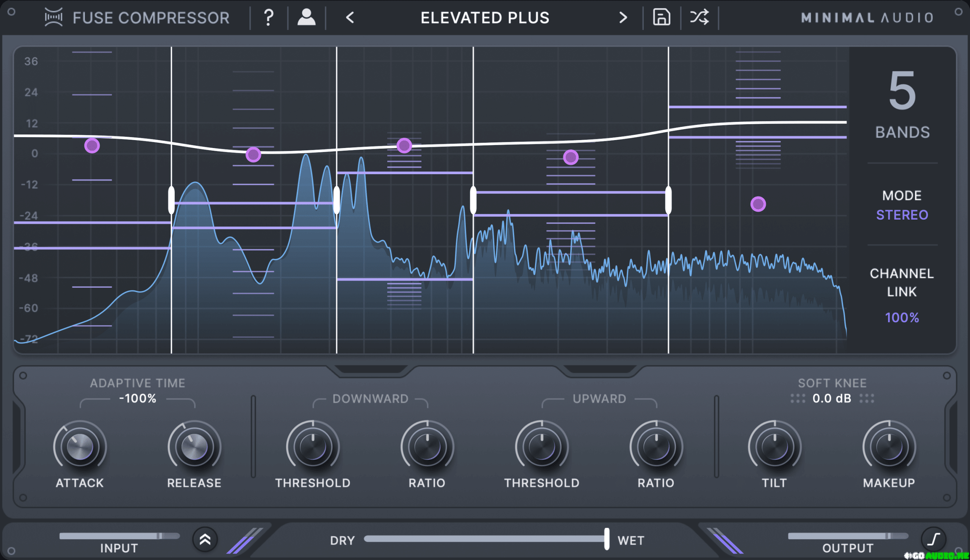Click the second crossover divider handle

[337, 200]
